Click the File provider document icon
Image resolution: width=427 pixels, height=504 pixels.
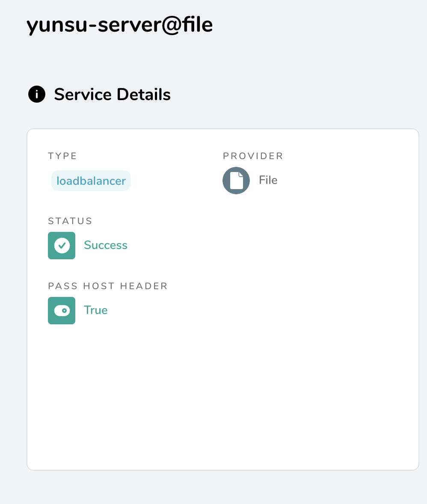pos(236,181)
